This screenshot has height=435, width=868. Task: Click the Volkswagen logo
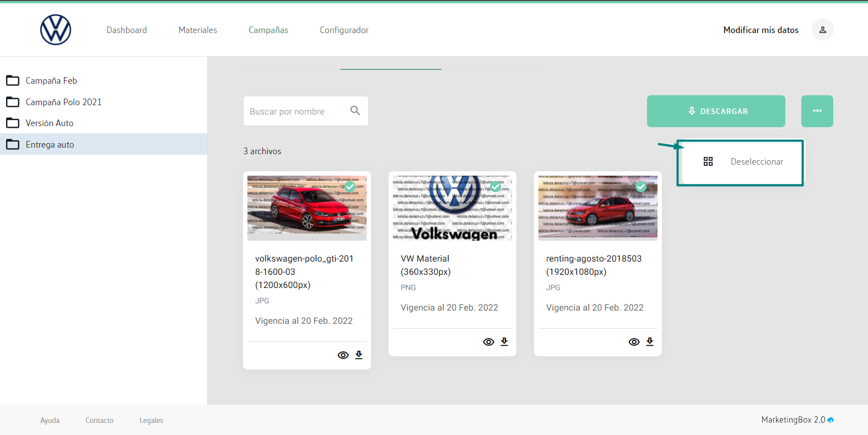[56, 30]
